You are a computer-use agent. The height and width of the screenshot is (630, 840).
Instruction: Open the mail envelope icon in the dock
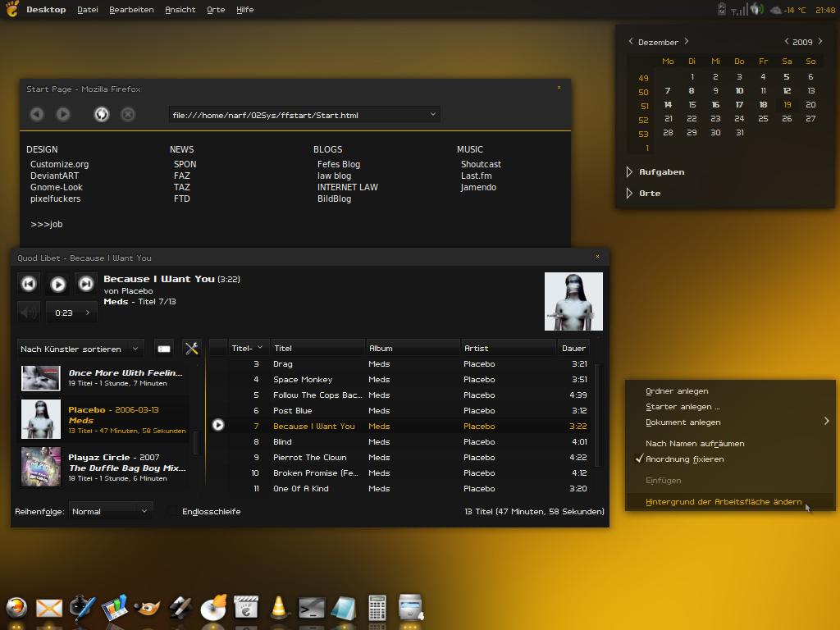click(x=48, y=608)
